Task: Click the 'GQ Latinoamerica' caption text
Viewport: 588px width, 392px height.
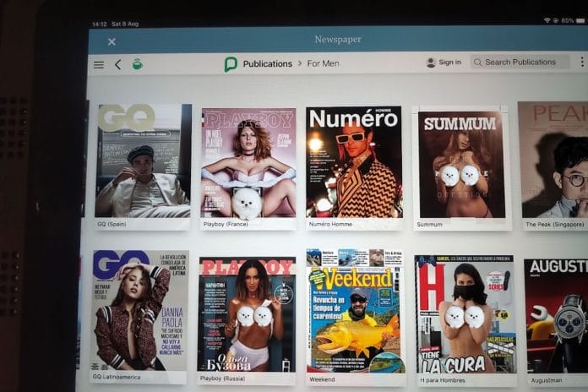Action: [x=117, y=377]
